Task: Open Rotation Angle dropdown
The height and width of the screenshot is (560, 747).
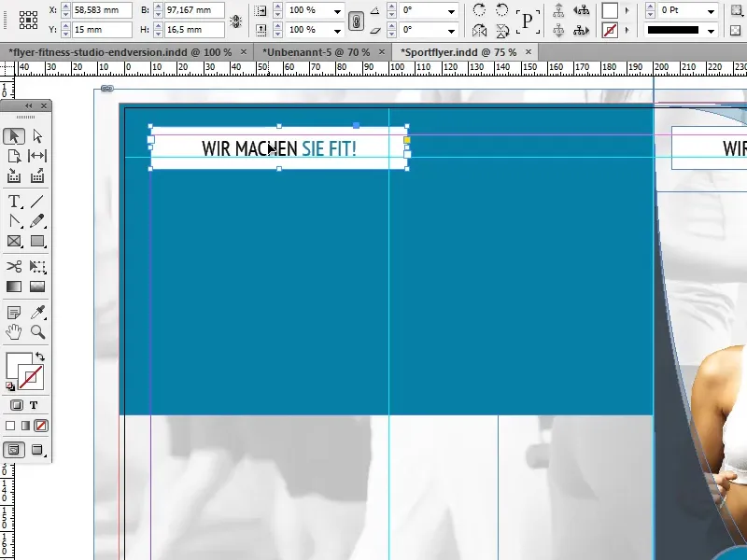Action: click(x=451, y=11)
